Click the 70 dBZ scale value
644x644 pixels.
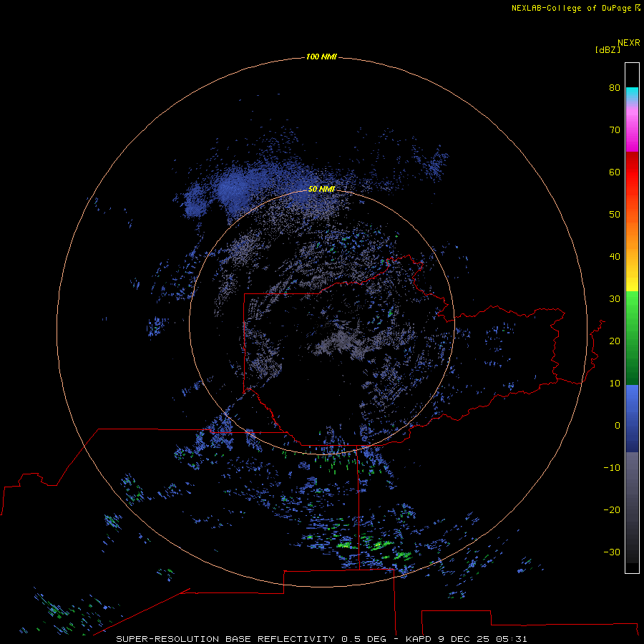(x=615, y=130)
